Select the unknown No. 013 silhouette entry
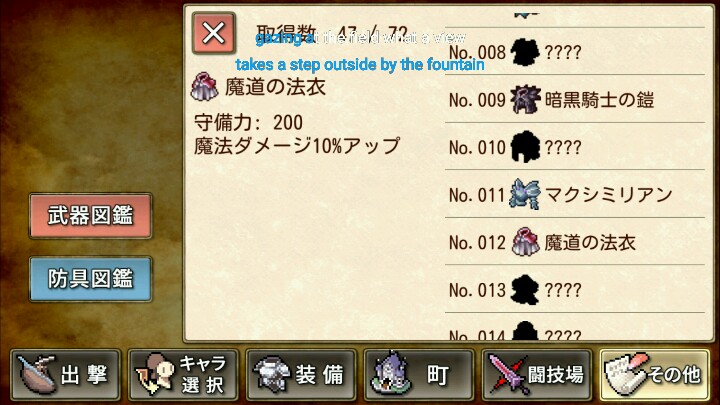The image size is (720, 405). (x=575, y=289)
